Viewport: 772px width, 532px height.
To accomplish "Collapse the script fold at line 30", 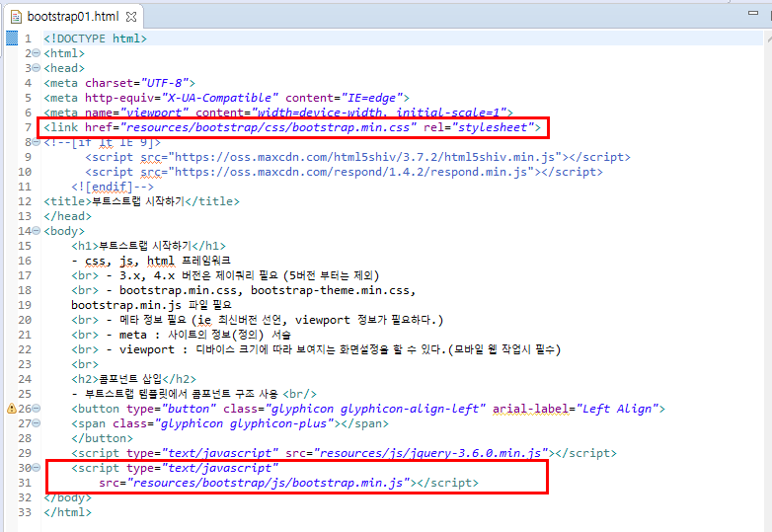I will pos(36,468).
